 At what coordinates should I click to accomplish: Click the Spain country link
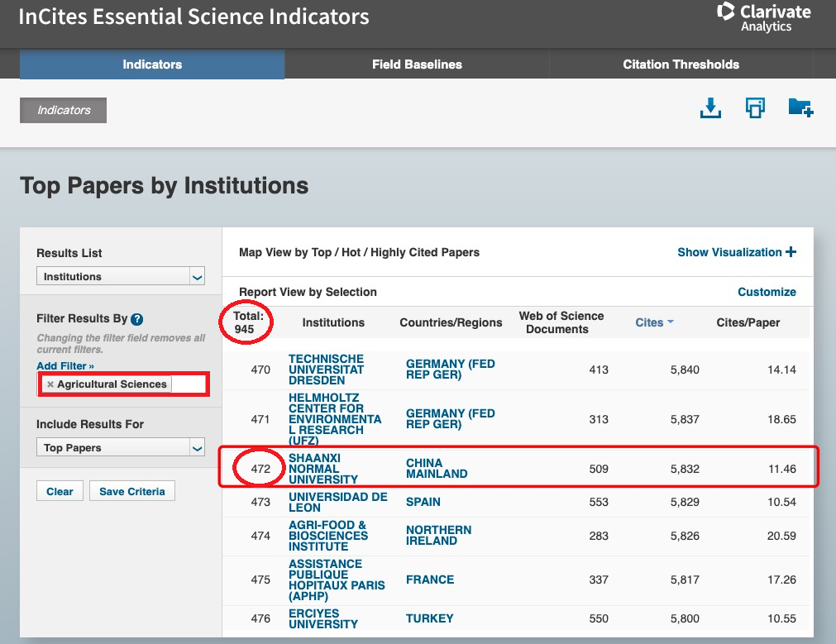[x=423, y=502]
